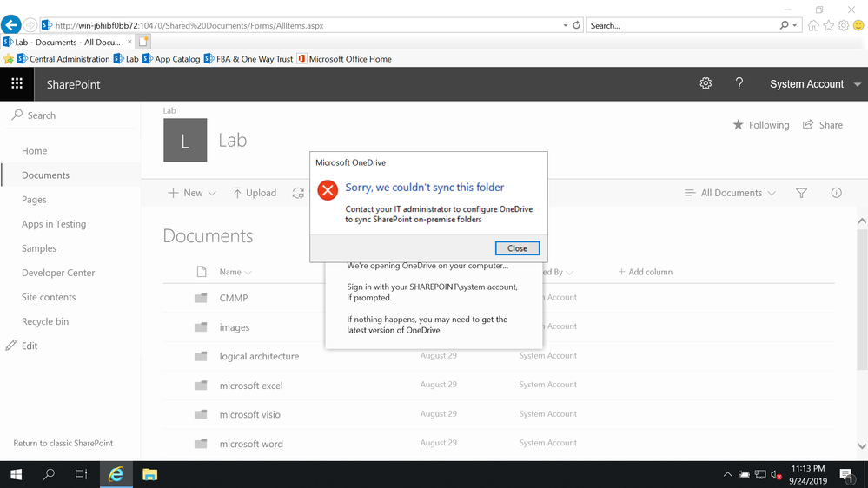This screenshot has width=868, height=488.
Task: Open the notification center icon
Action: (x=846, y=475)
